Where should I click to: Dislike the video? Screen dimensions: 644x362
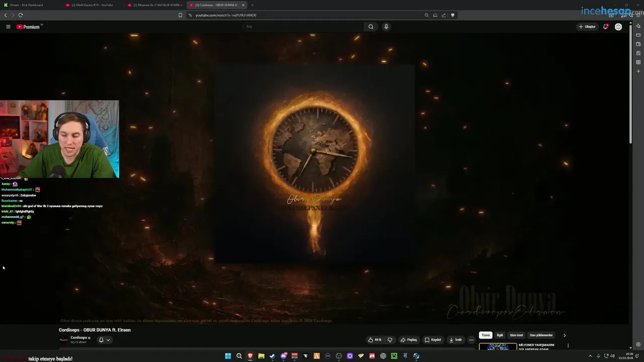(389, 340)
